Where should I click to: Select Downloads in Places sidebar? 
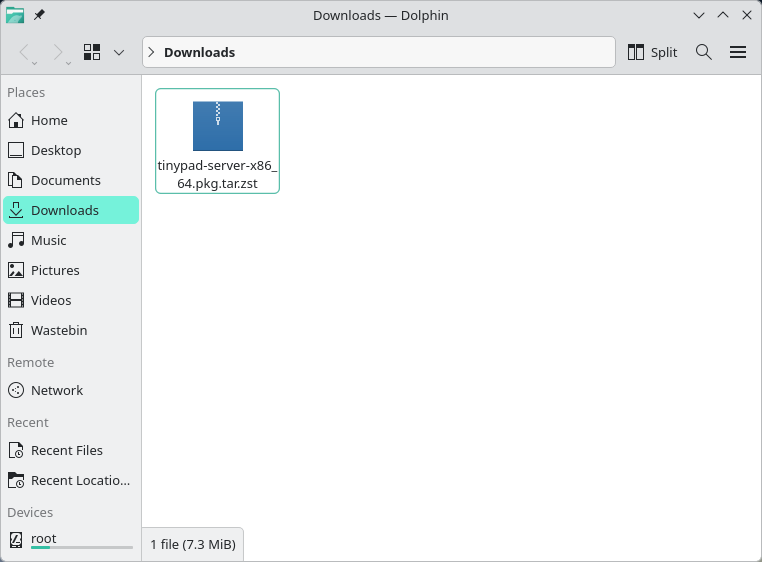[x=71, y=210]
